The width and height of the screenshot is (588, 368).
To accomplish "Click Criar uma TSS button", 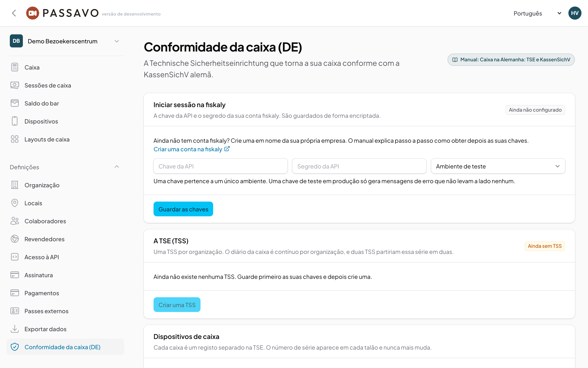I will [x=177, y=305].
